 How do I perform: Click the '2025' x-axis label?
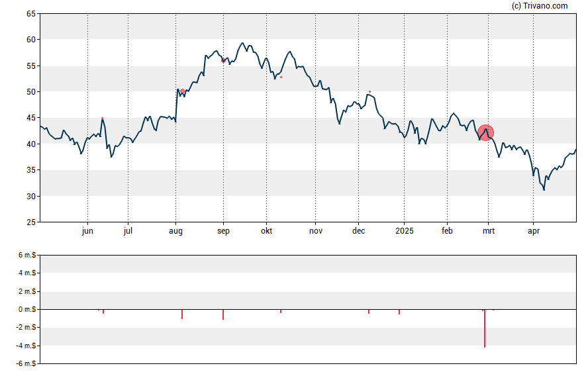(404, 231)
